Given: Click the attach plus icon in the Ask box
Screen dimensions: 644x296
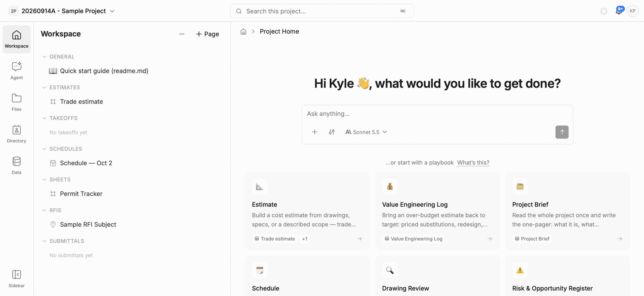Looking at the screenshot, I should [314, 132].
